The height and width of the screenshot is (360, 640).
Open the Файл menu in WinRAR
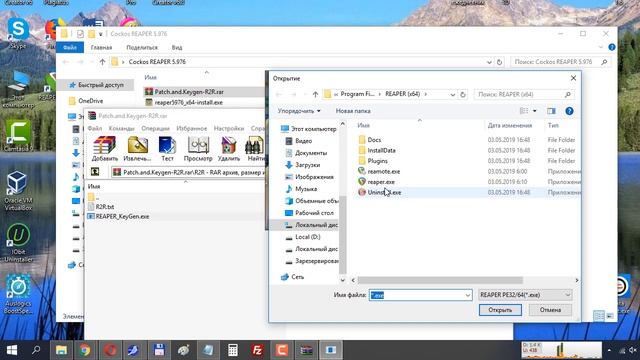95,128
